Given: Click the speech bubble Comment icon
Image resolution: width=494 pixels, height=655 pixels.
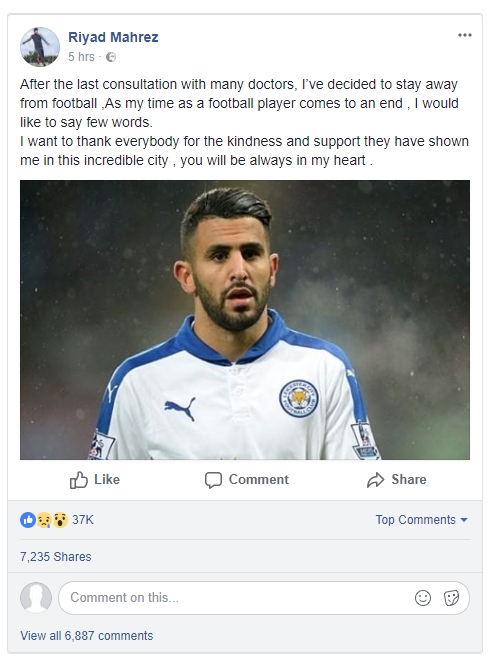Looking at the screenshot, I should click(213, 480).
